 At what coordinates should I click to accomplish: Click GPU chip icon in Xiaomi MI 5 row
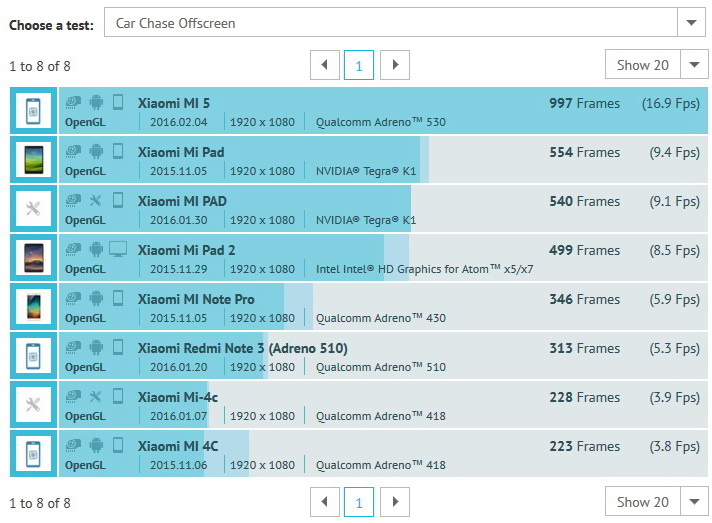point(73,102)
